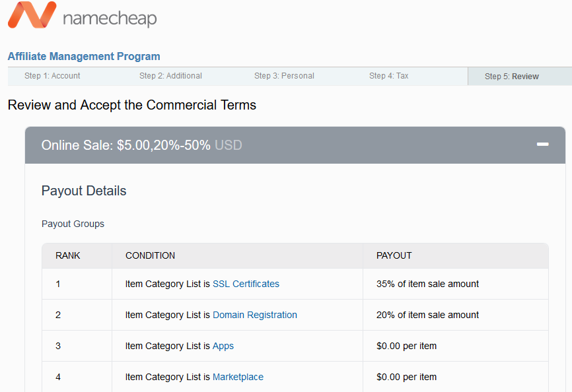The height and width of the screenshot is (392, 572).
Task: Follow the Apps category link
Action: click(223, 346)
